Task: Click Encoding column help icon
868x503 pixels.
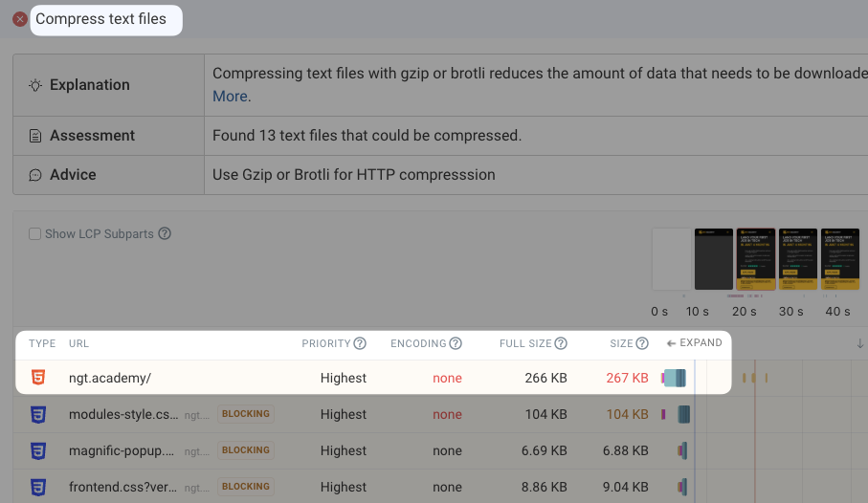Action: pyautogui.click(x=456, y=343)
